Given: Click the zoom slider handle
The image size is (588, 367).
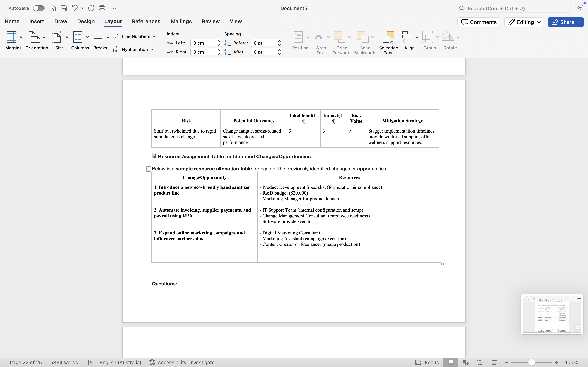Looking at the screenshot, I should (531, 362).
